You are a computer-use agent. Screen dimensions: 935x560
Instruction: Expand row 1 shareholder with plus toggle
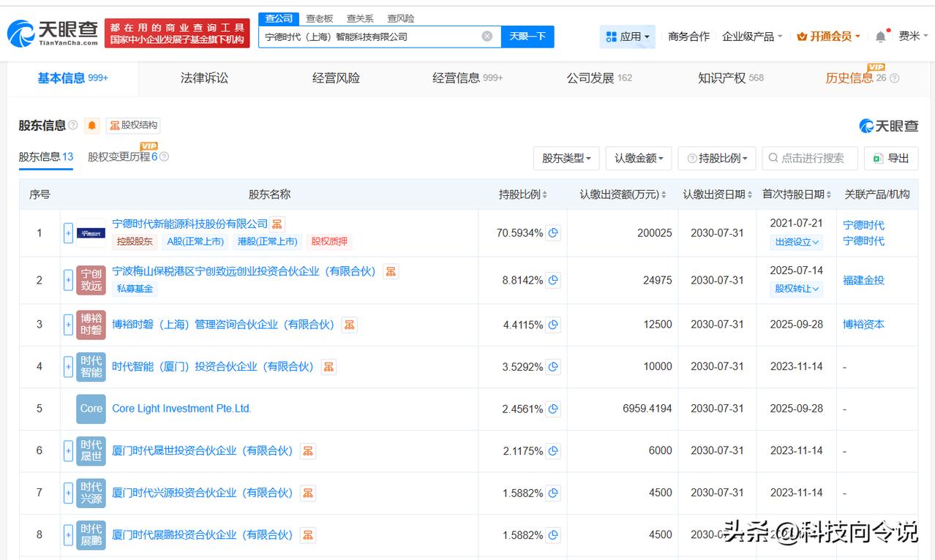(68, 233)
